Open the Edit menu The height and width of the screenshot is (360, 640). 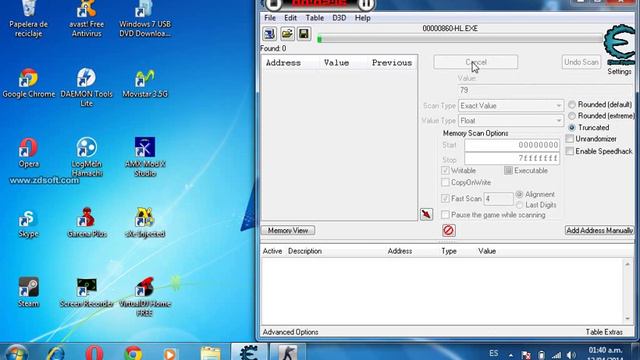tap(291, 18)
